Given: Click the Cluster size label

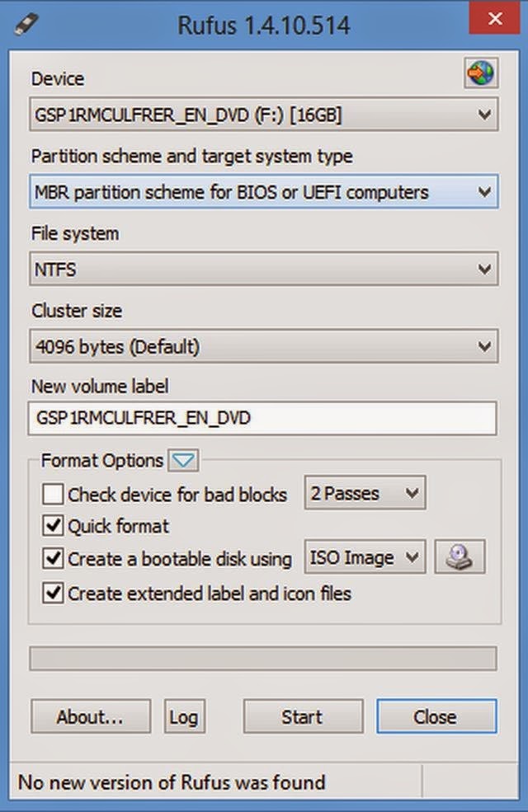Looking at the screenshot, I should [77, 311].
